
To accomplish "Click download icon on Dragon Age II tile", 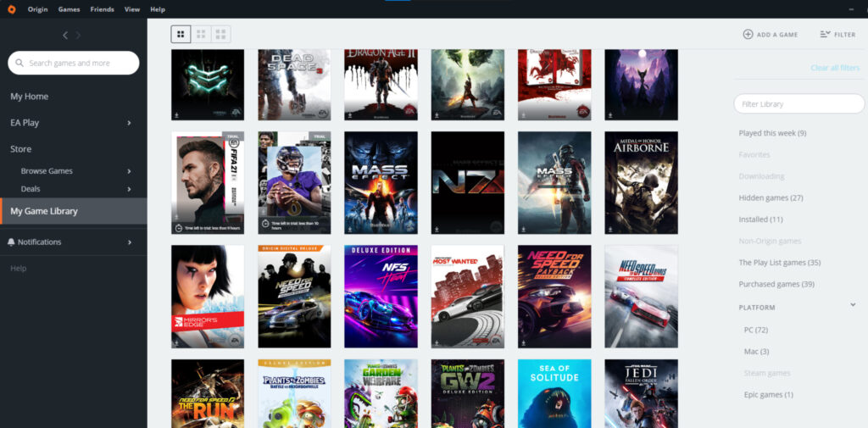I will click(350, 115).
